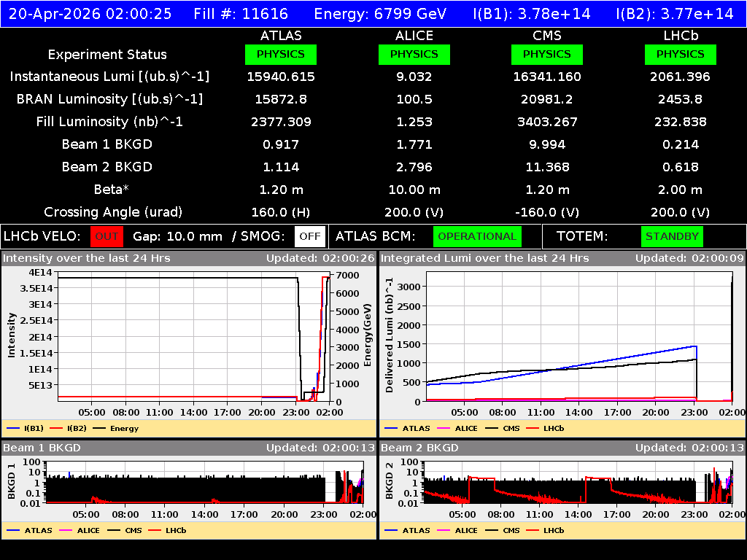
Task: Click the CMS column header
Action: [547, 36]
